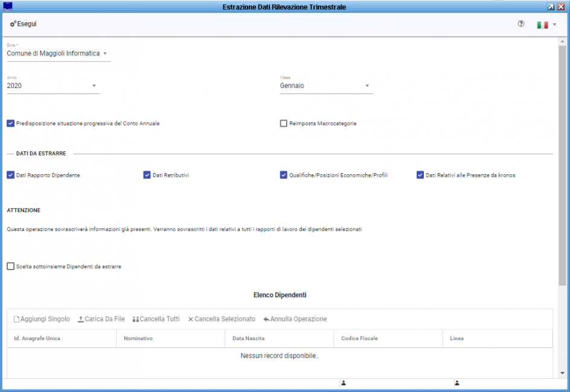Click scrollbar down arrow
Viewport: 570px width, 392px height.
click(x=562, y=373)
